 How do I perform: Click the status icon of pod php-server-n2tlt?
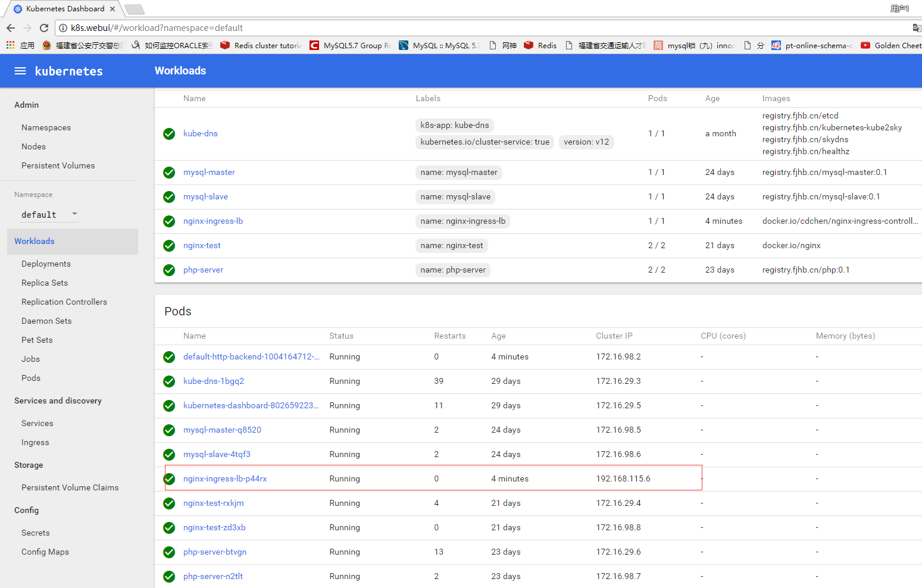pos(169,577)
